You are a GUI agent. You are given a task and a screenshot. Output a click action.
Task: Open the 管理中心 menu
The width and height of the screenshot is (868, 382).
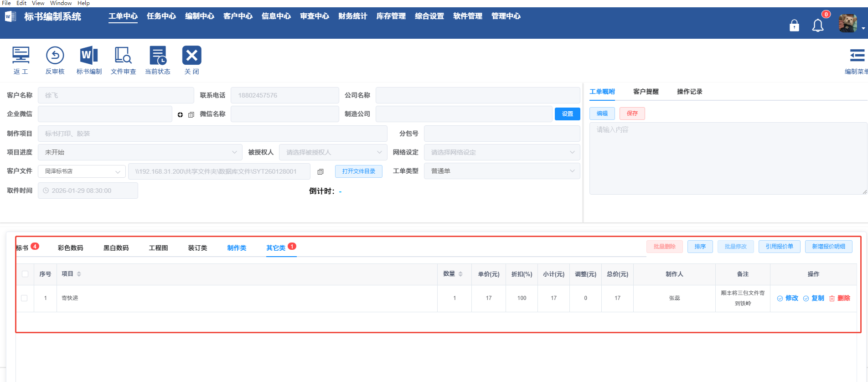506,16
